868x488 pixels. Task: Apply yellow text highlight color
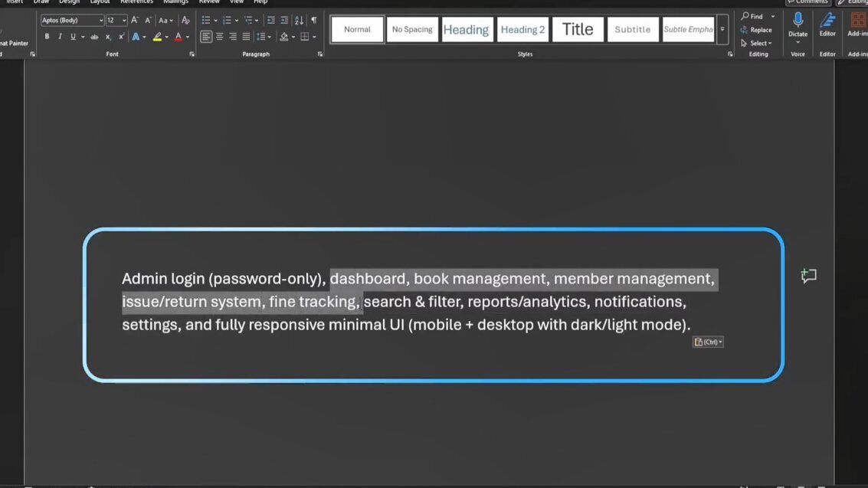[157, 37]
